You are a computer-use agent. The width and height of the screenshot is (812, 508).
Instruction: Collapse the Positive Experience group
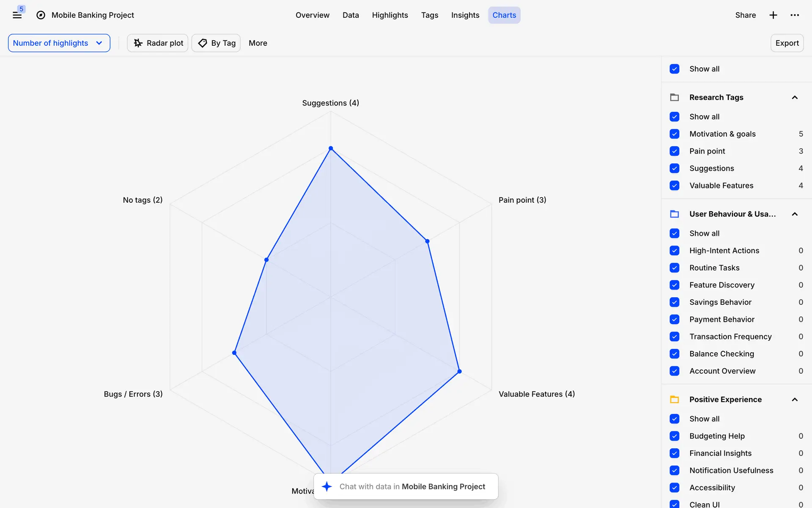[x=795, y=399]
